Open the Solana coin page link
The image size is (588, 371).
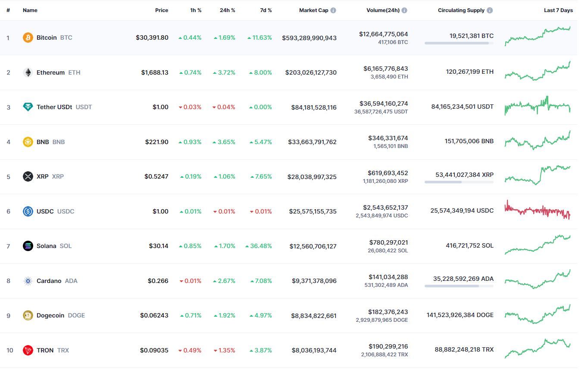[x=54, y=246]
